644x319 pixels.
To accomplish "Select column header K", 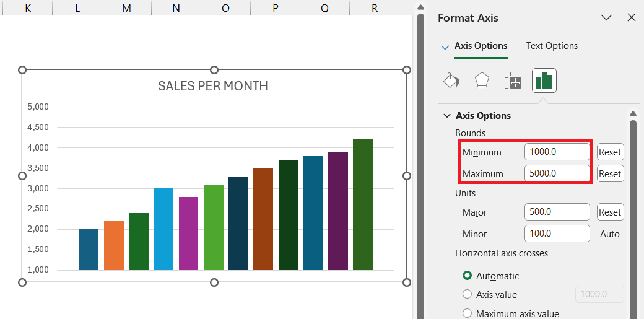I will tap(27, 8).
